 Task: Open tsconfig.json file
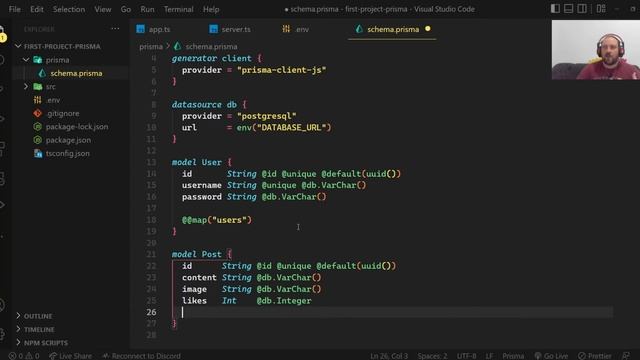[x=67, y=153]
